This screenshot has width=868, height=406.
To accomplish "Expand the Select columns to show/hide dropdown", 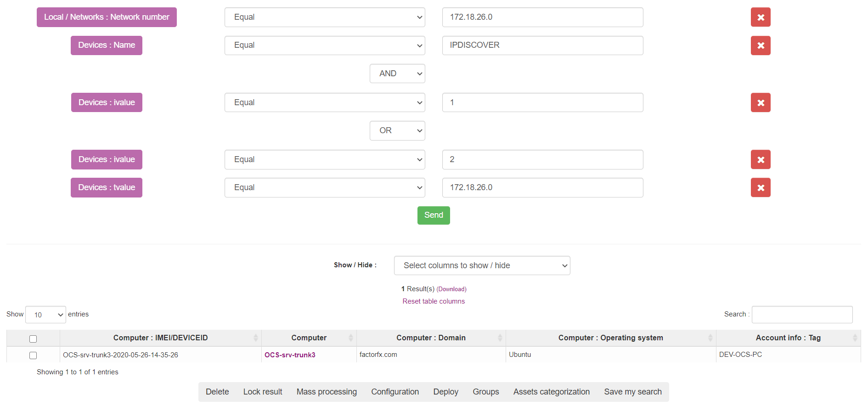I will 482,265.
